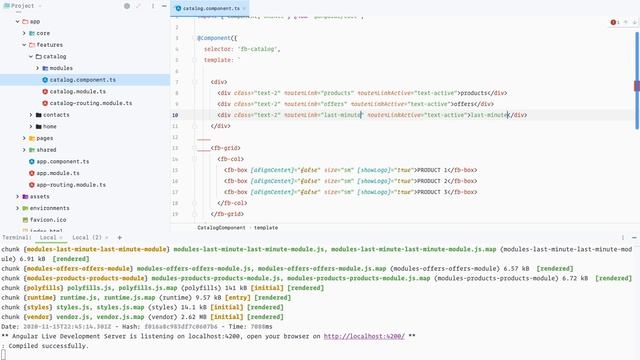Click the shared folder icon
640x360 pixels.
(x=32, y=150)
